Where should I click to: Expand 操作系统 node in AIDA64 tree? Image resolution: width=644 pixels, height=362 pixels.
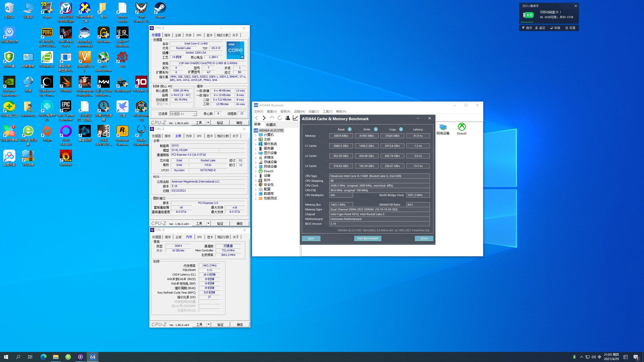(x=256, y=144)
